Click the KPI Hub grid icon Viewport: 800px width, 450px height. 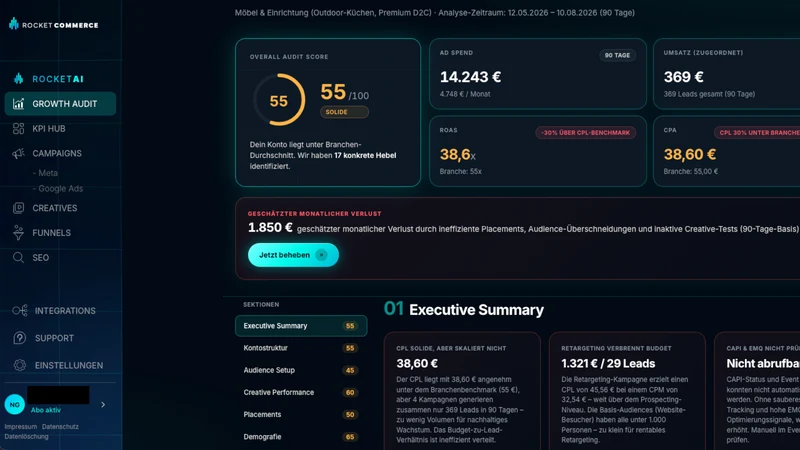18,129
